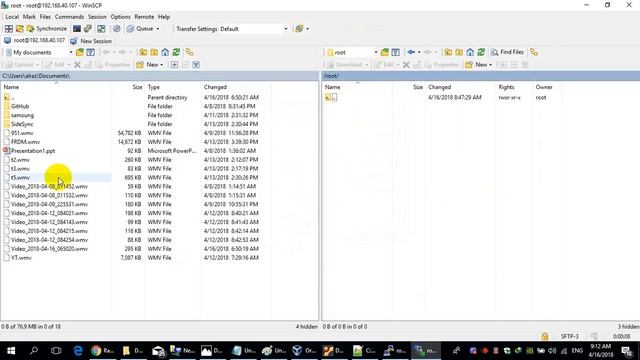
Task: Click the remote Back arrow icon
Action: (411, 52)
